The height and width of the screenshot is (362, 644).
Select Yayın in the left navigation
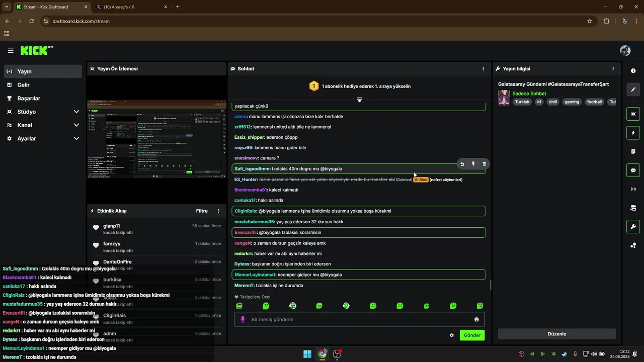pyautogui.click(x=44, y=71)
